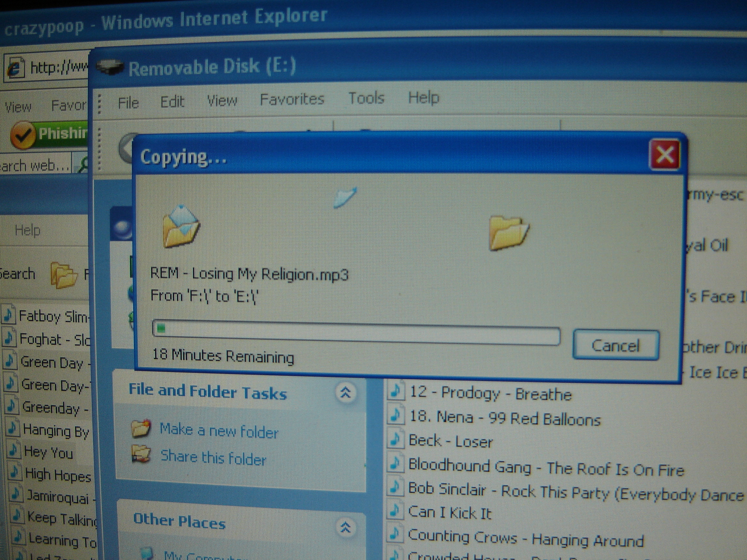This screenshot has width=747, height=560.
Task: Open View menu in Removable Disk window
Action: click(222, 100)
